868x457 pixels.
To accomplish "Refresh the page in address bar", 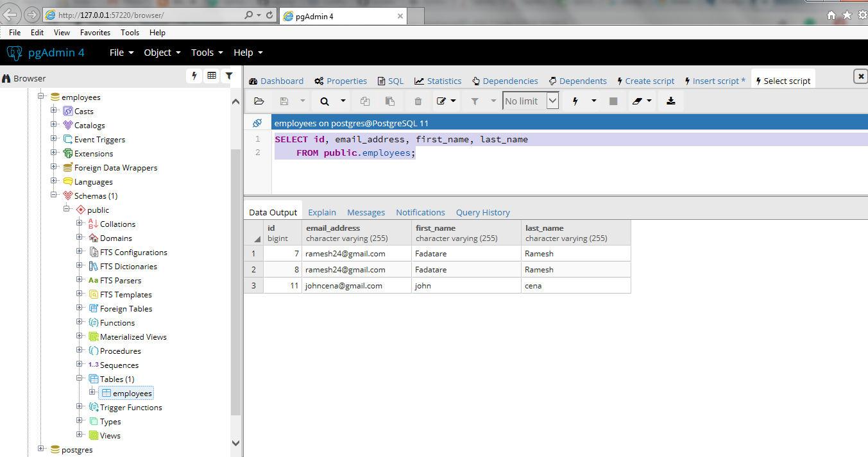I will [x=269, y=15].
